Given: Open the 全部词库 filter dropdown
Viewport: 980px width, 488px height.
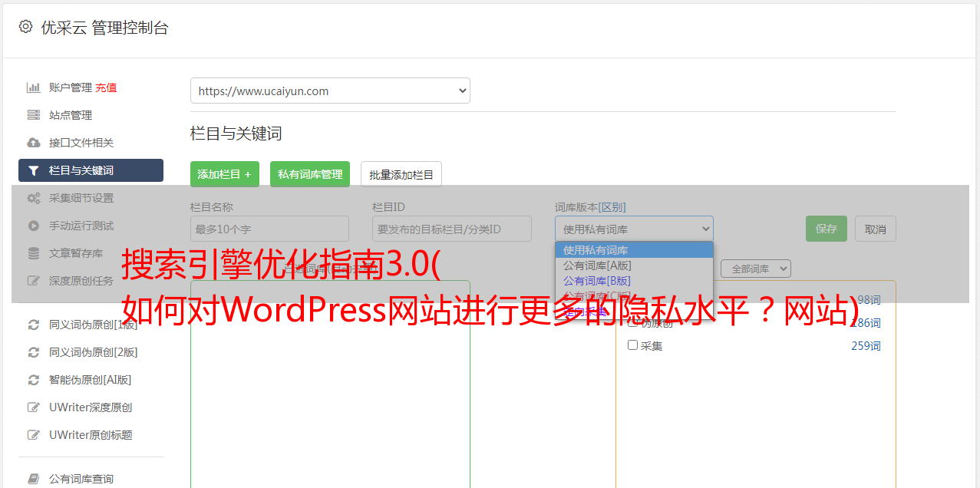Looking at the screenshot, I should coord(755,269).
